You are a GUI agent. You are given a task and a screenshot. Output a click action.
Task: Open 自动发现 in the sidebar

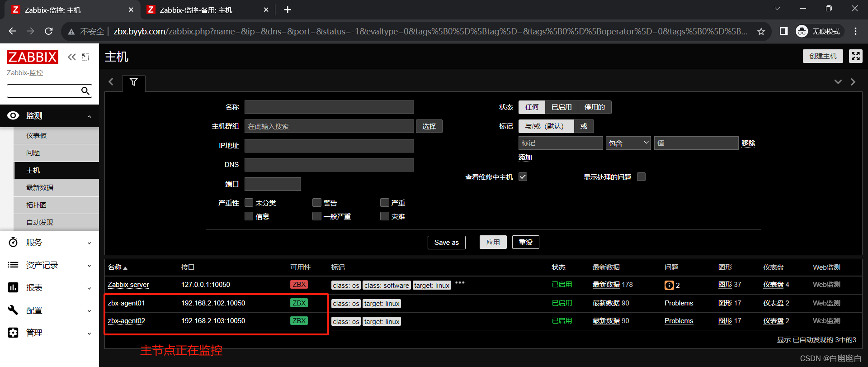57,223
